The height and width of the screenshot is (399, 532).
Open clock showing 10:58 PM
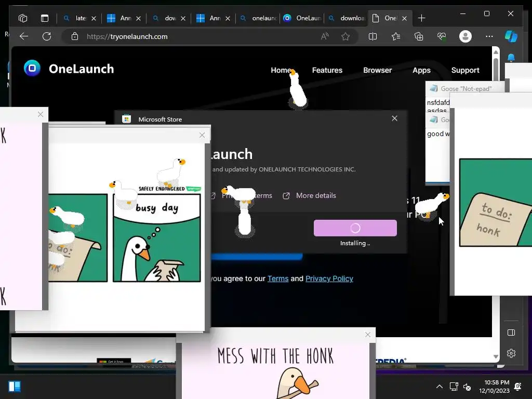click(x=495, y=387)
